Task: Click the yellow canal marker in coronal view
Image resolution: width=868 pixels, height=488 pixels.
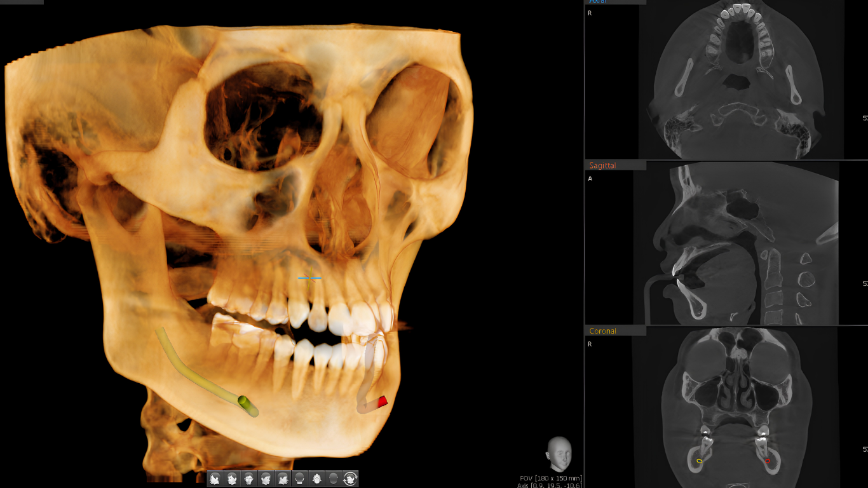Action: click(700, 461)
